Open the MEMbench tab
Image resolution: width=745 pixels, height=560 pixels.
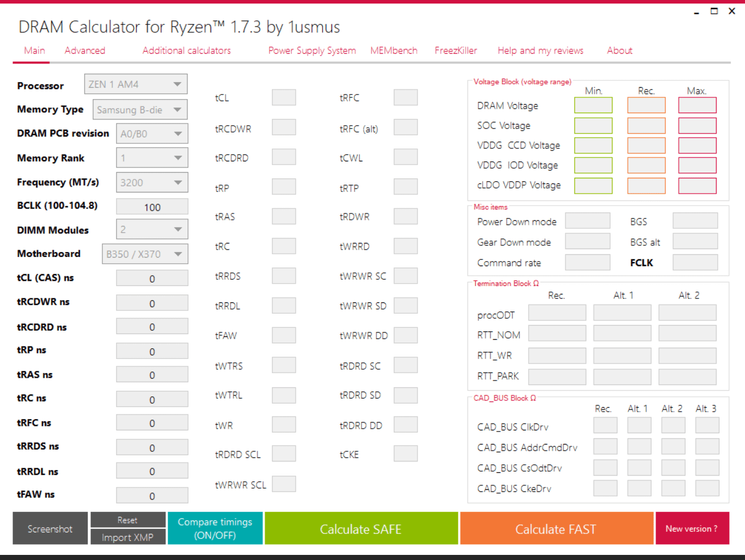pos(394,50)
